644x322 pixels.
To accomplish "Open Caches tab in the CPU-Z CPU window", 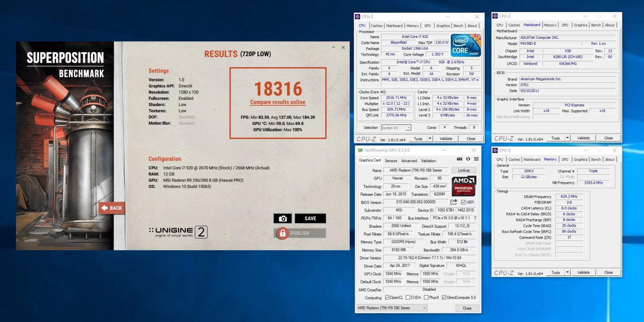I will [377, 26].
